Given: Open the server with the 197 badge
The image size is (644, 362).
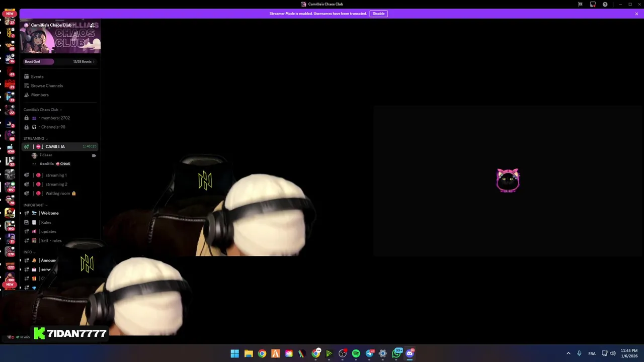Looking at the screenshot, I should (x=10, y=187).
